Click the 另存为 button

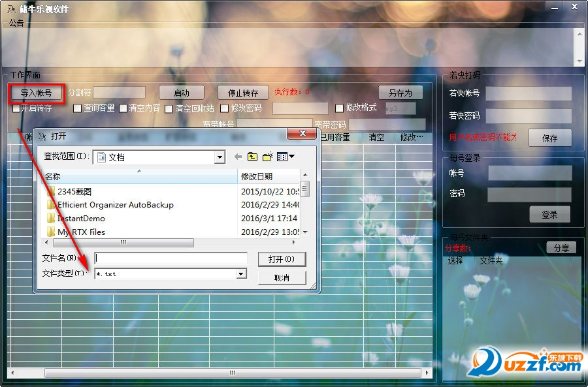tap(400, 93)
